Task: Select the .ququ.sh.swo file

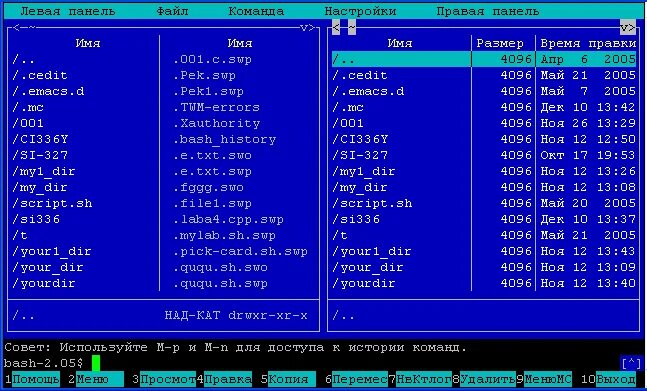Action: 220,268
